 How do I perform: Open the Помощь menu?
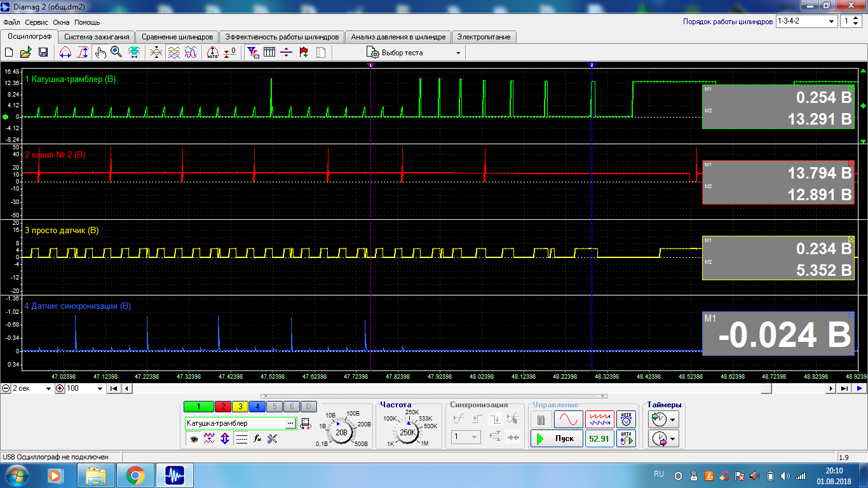(87, 22)
